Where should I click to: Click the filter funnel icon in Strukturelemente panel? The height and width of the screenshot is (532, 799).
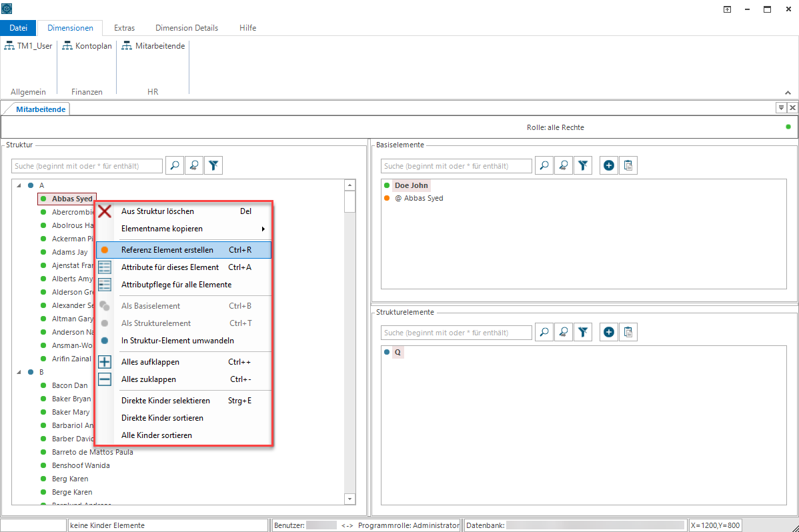(x=583, y=332)
